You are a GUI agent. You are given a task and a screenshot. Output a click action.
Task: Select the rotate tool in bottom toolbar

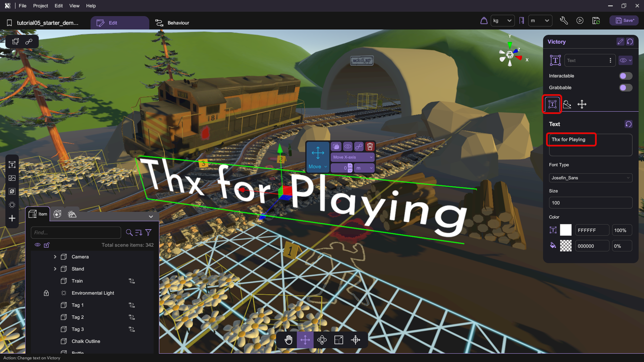322,340
